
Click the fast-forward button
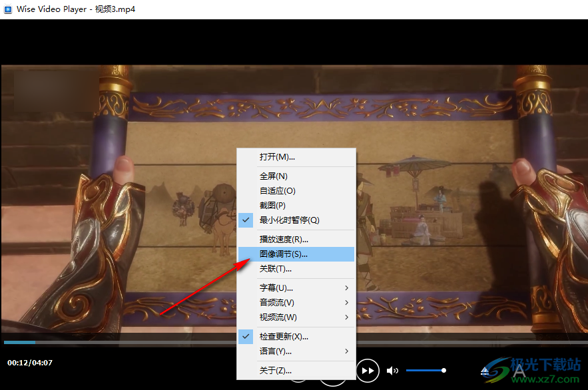pyautogui.click(x=368, y=371)
